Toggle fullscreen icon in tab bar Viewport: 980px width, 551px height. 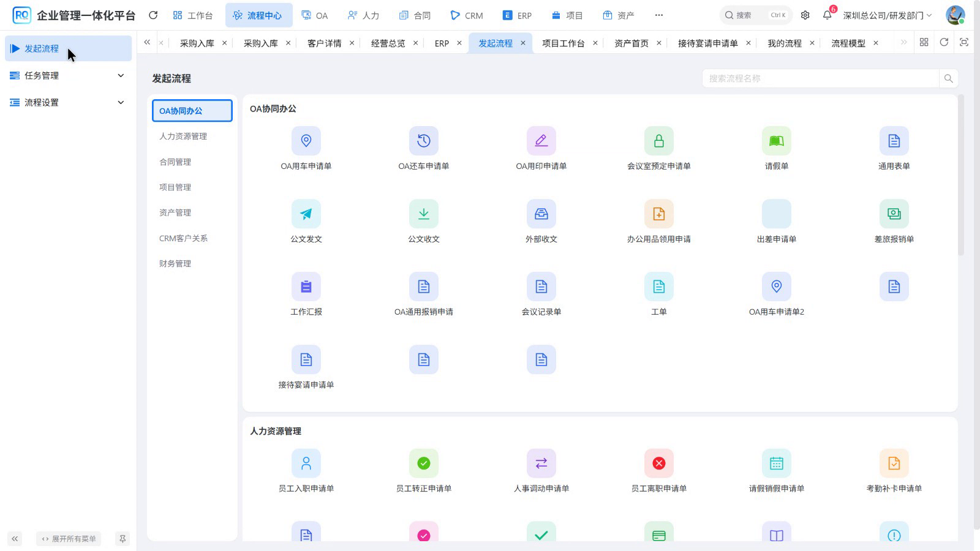pyautogui.click(x=964, y=42)
